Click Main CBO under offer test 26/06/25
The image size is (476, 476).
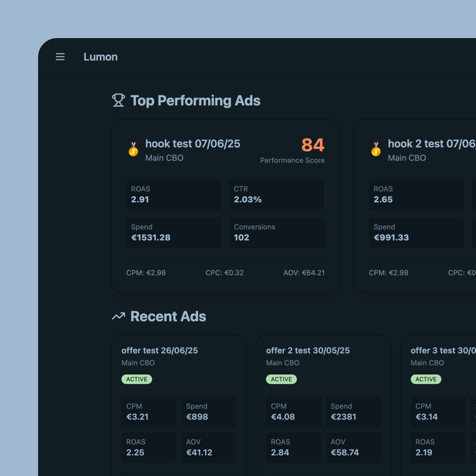[138, 363]
